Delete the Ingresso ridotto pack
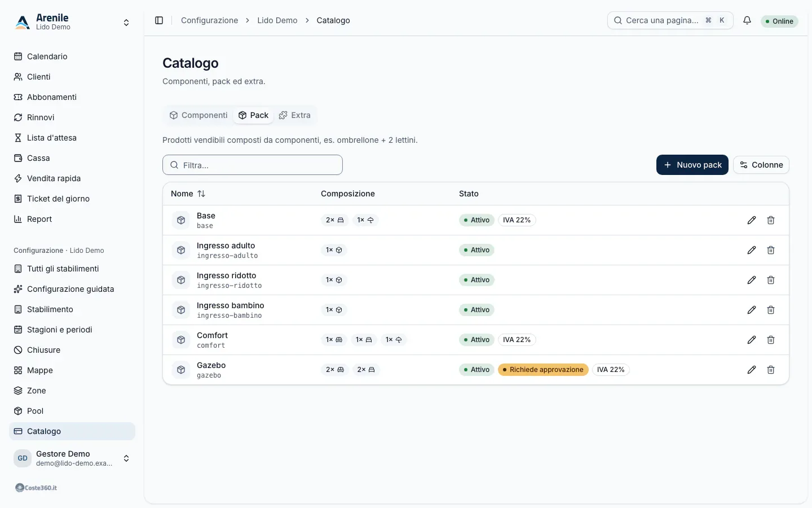 (x=771, y=280)
